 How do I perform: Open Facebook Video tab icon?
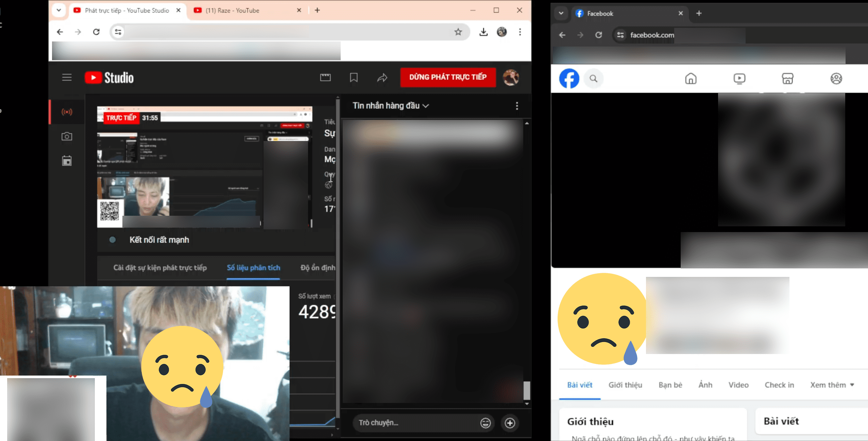pos(739,78)
